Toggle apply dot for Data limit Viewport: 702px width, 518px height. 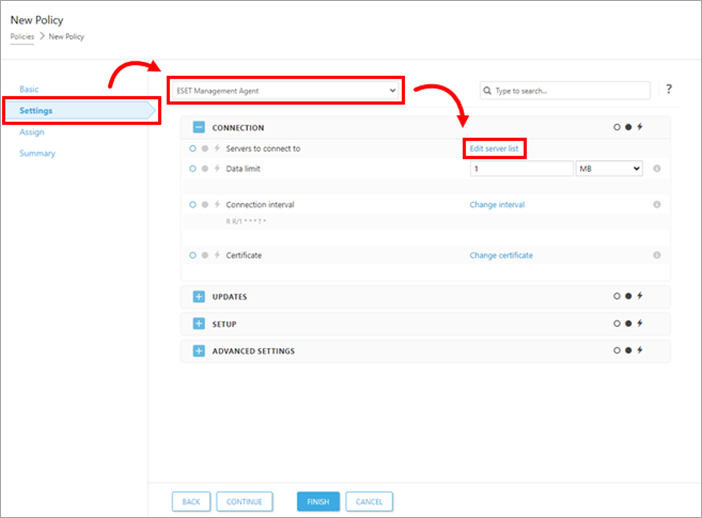pos(205,169)
